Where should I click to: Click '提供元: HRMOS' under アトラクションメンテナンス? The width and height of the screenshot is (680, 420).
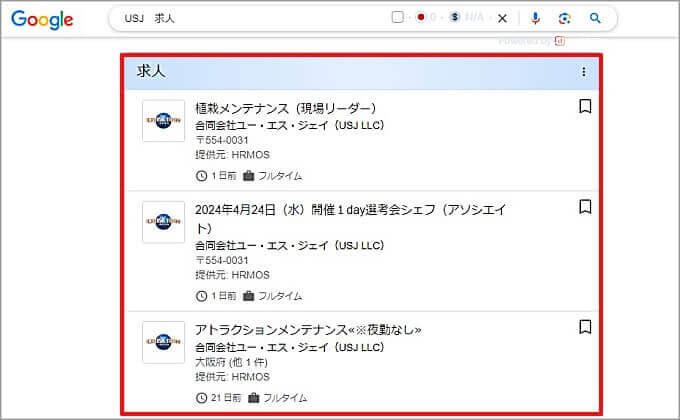point(232,377)
